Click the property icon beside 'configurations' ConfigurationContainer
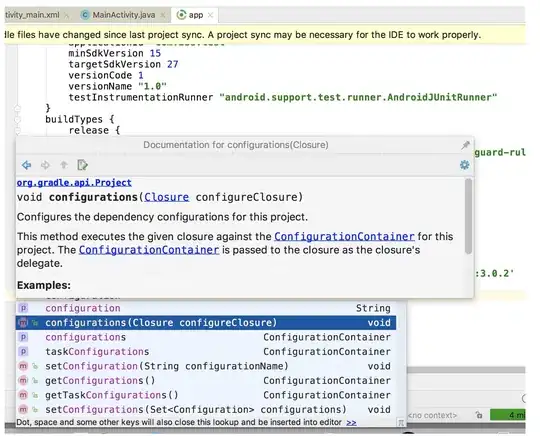Image resolution: width=540 pixels, height=436 pixels. [23, 337]
